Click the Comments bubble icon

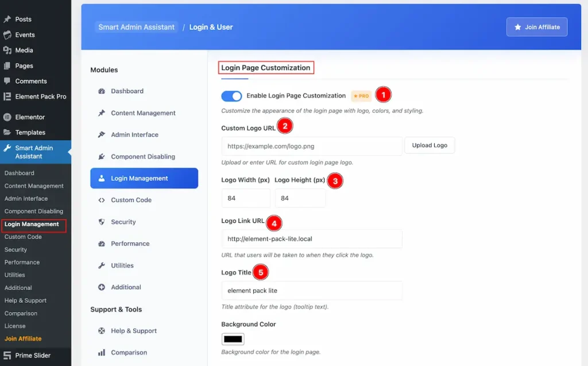click(x=7, y=81)
